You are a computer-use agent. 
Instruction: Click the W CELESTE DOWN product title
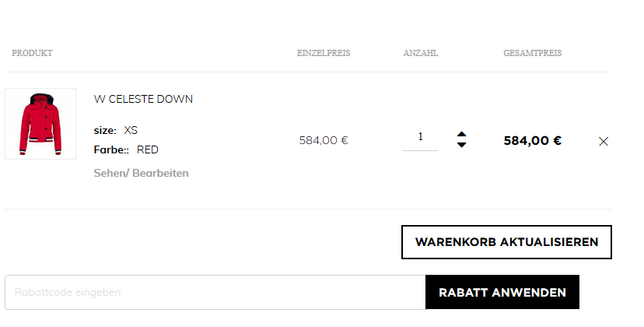[x=143, y=99]
